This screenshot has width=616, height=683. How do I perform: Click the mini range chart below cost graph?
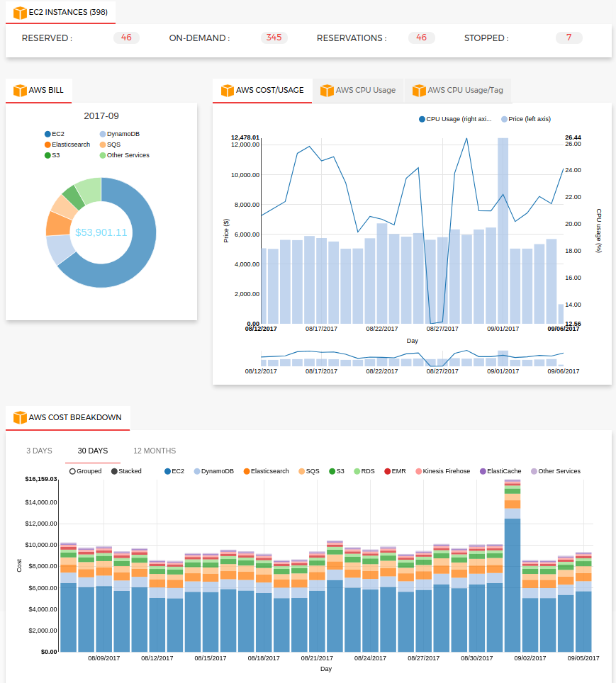click(x=413, y=358)
